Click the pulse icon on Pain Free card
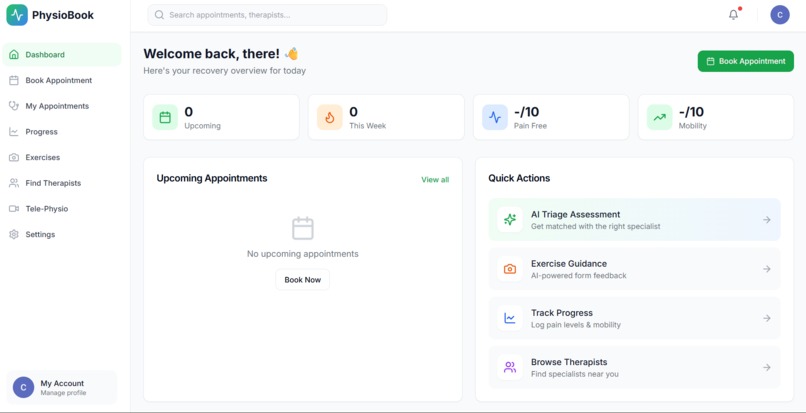 (495, 117)
